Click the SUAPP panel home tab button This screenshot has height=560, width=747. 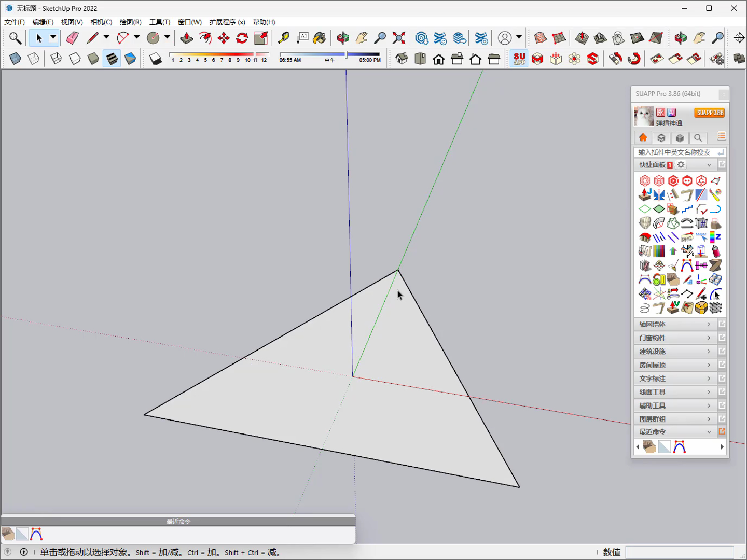tap(643, 137)
